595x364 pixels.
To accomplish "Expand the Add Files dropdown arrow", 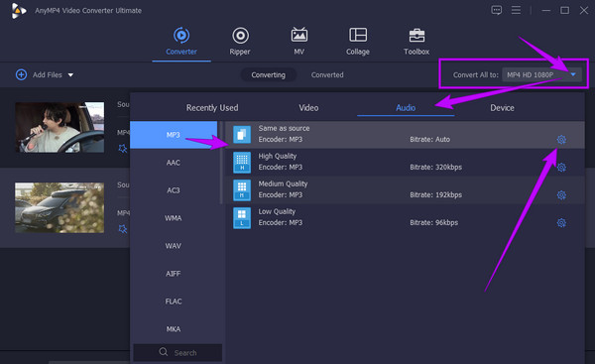I will [70, 75].
